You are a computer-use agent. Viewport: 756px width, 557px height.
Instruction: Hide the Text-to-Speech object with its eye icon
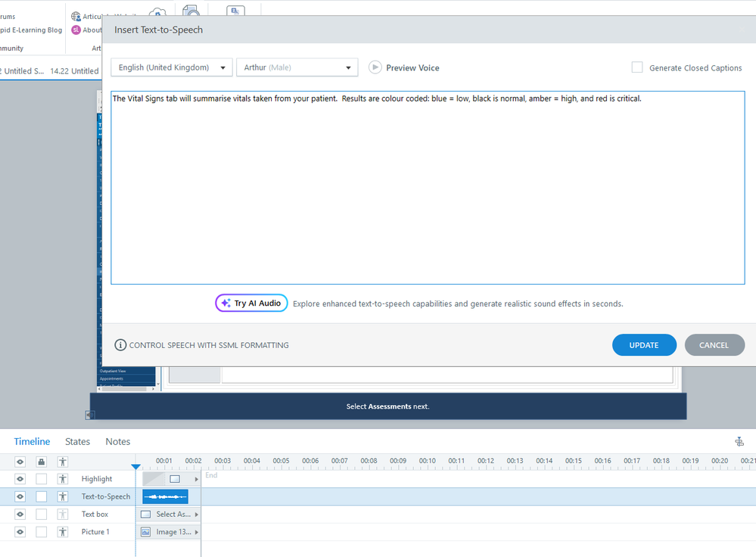[20, 496]
